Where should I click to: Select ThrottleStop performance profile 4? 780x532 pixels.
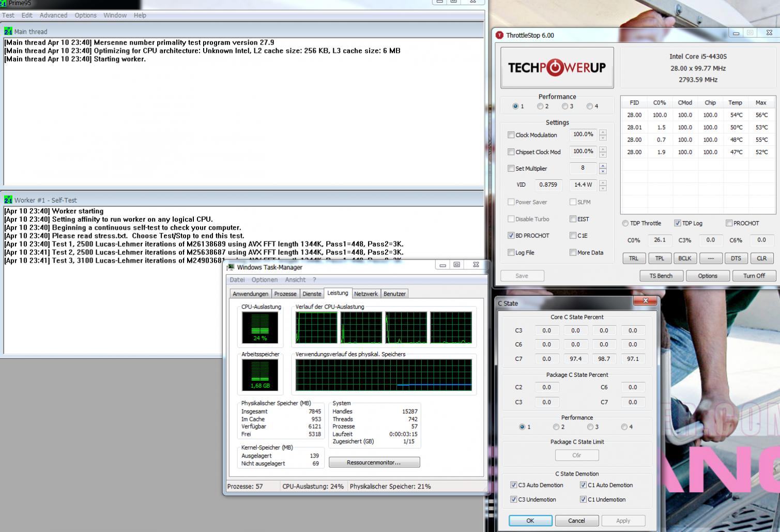pos(589,107)
